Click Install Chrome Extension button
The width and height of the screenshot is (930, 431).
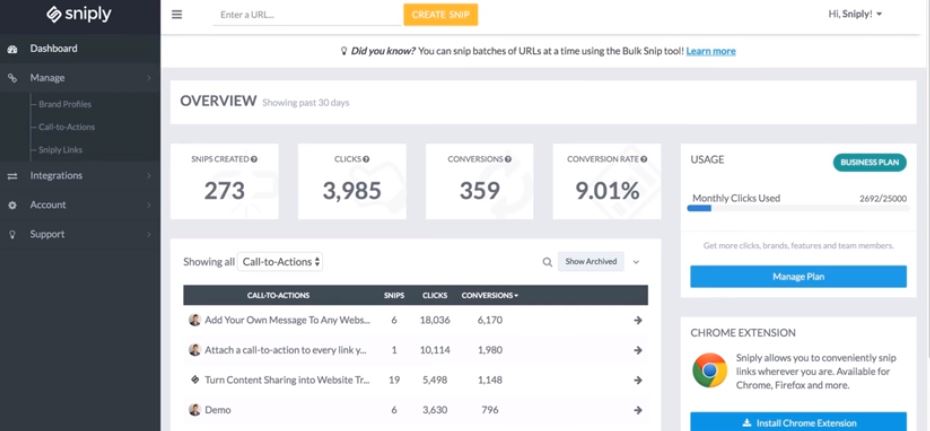[x=798, y=422]
